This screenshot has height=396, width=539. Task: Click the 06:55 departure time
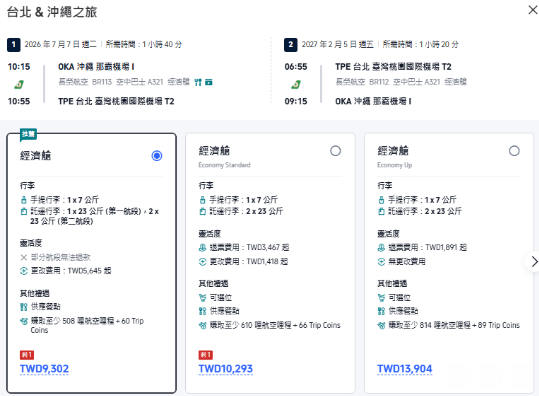pos(296,67)
